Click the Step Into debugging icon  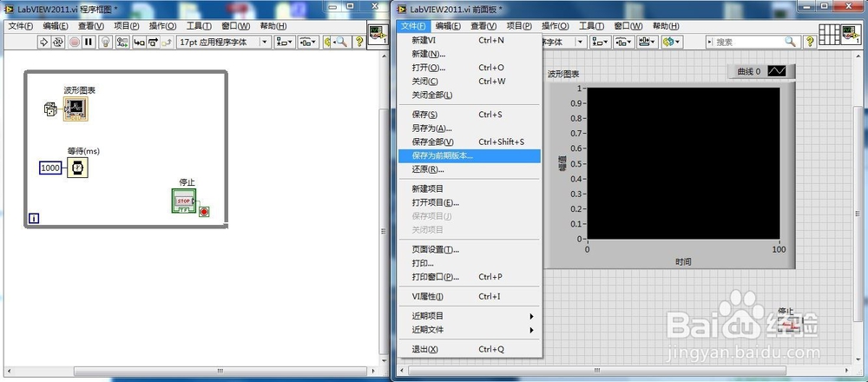(x=139, y=42)
